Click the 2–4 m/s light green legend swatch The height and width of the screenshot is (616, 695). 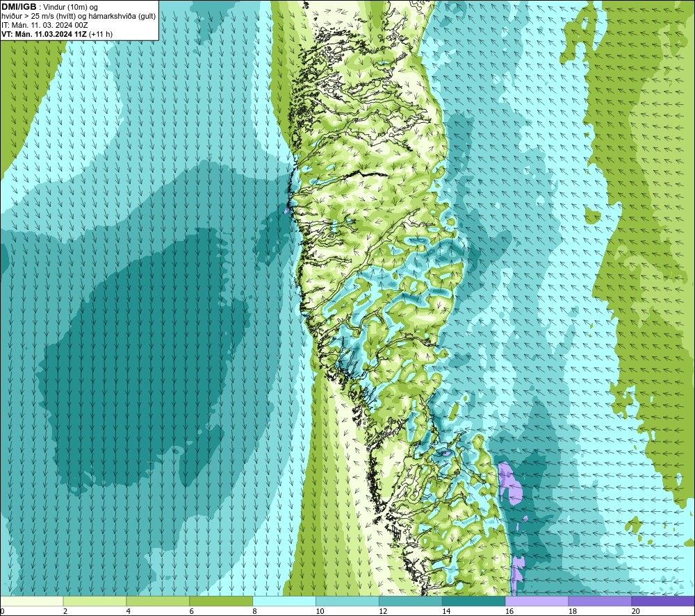point(95,601)
